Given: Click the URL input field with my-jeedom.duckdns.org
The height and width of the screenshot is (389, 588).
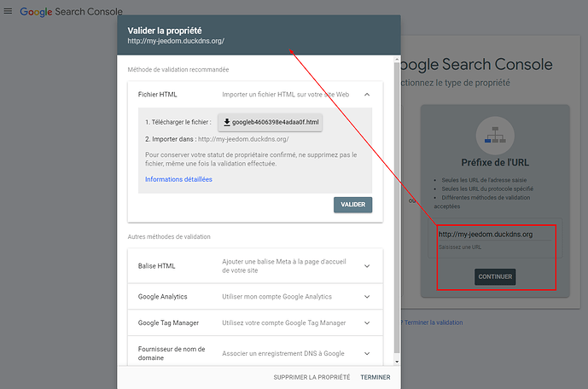Looking at the screenshot, I should 495,235.
